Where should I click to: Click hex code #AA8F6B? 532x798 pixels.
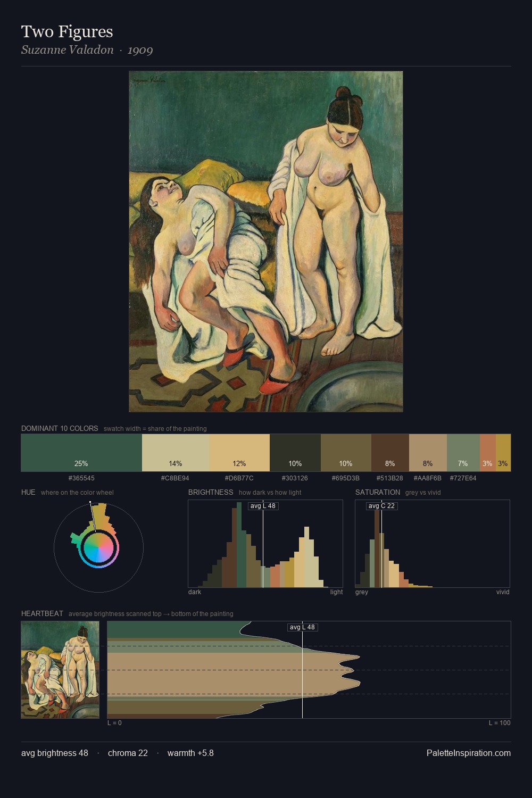pos(428,478)
